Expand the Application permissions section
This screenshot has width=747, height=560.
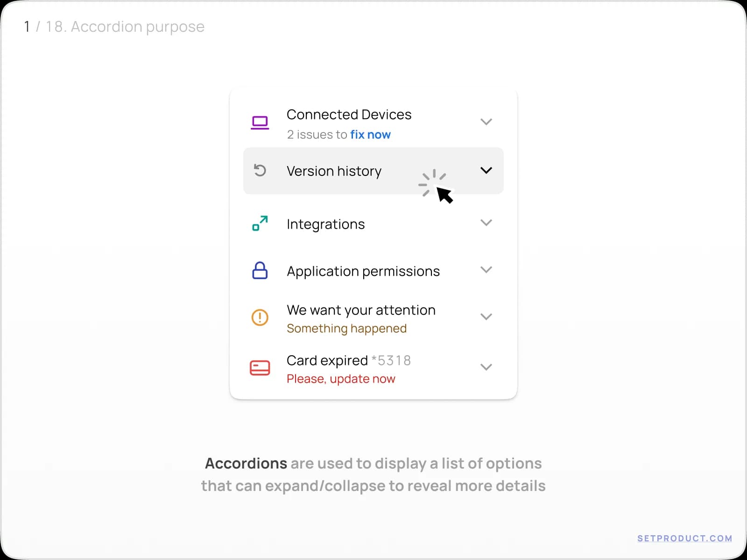click(x=486, y=270)
